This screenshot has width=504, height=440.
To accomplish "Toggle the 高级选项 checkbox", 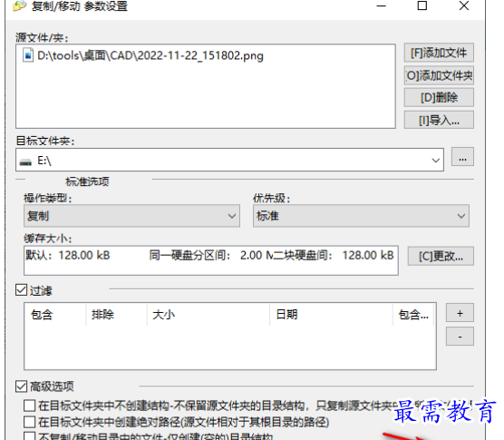I will [21, 386].
